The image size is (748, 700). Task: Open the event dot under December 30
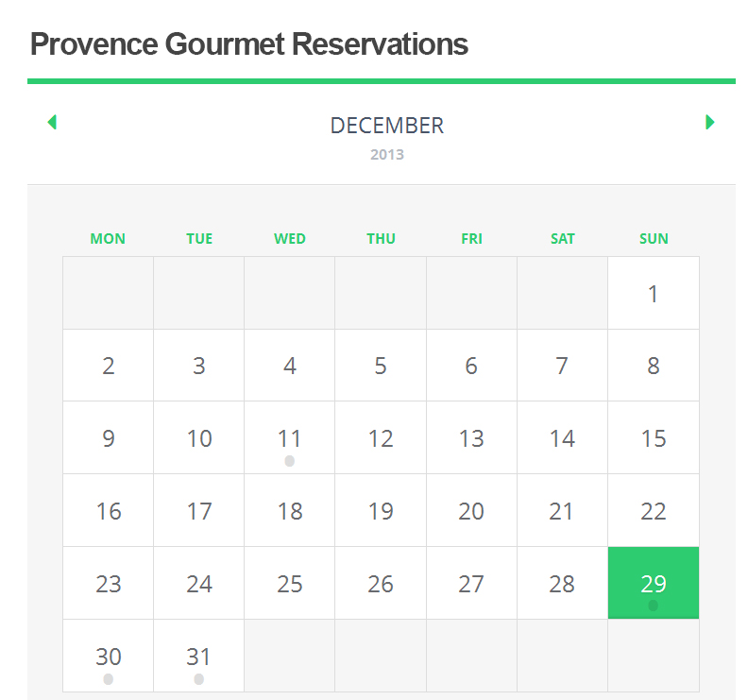(109, 679)
